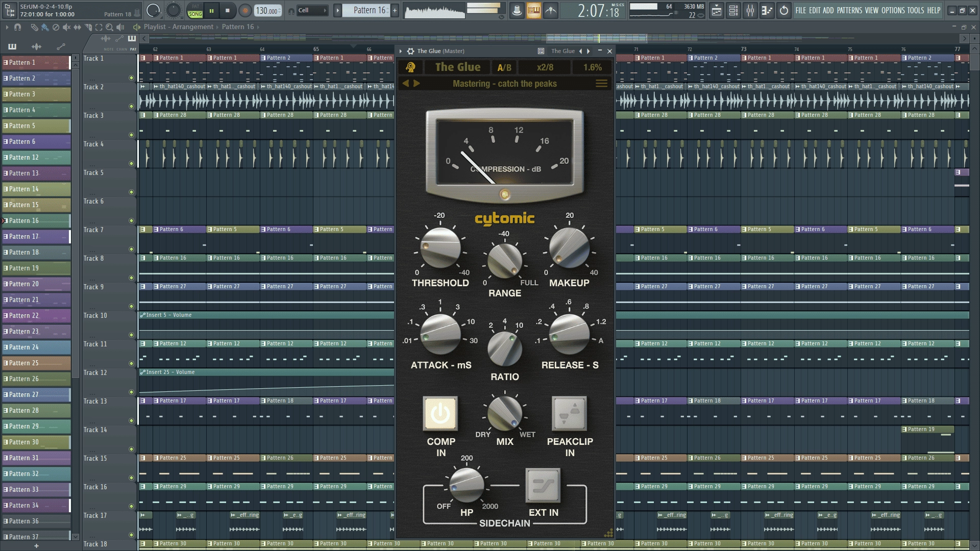Toggle sidechain EXT IN button
The height and width of the screenshot is (551, 980).
[543, 486]
